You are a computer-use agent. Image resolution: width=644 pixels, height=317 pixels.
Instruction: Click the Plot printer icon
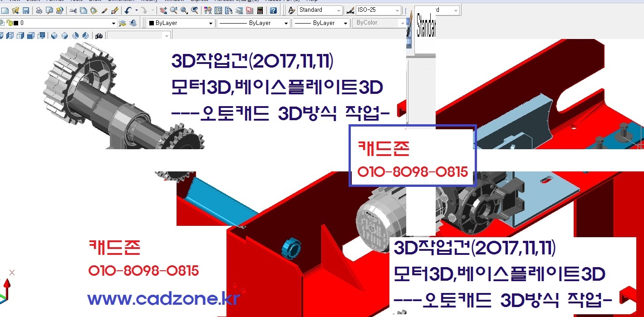pyautogui.click(x=39, y=10)
